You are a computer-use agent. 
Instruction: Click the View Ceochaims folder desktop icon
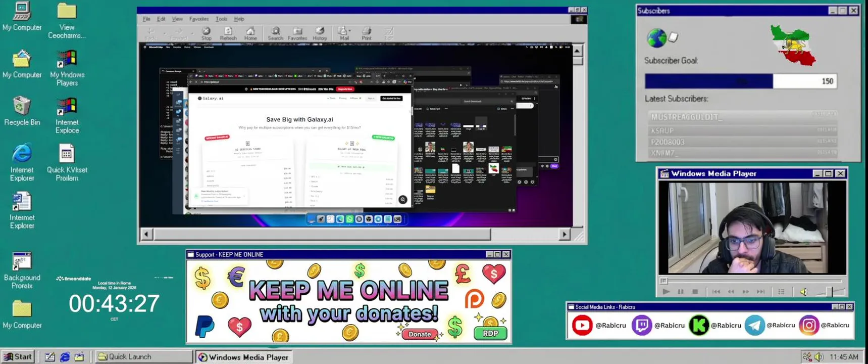click(67, 21)
